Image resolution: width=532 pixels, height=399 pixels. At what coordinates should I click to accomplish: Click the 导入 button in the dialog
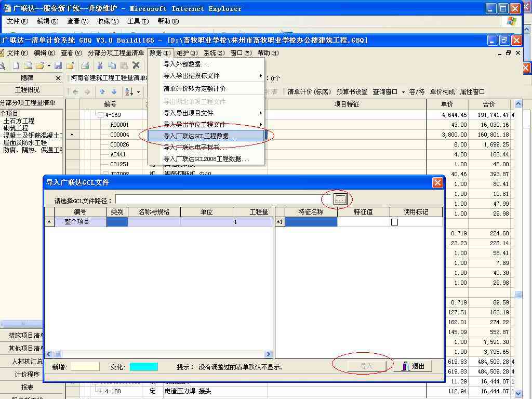(x=366, y=366)
